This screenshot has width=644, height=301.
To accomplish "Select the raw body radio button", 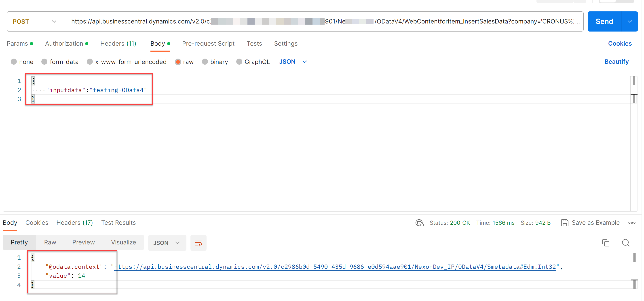I will click(x=178, y=62).
